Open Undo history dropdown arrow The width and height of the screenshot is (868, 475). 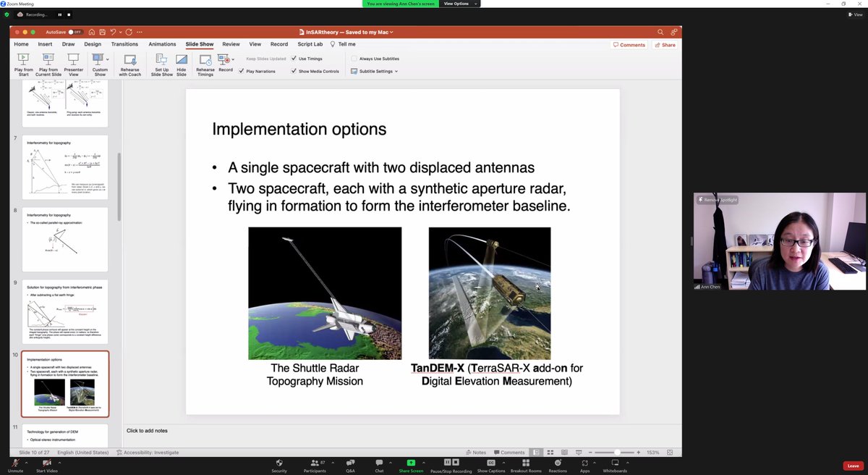[120, 32]
